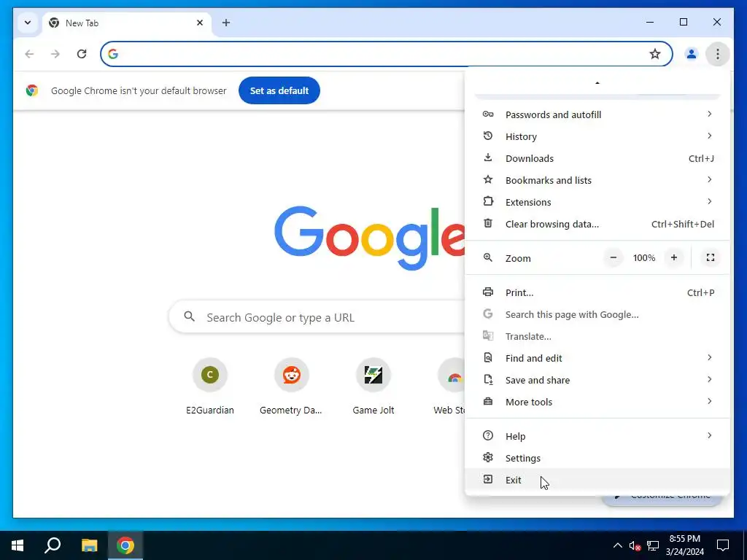Click the Save and share icon
The width and height of the screenshot is (747, 560).
[488, 379]
